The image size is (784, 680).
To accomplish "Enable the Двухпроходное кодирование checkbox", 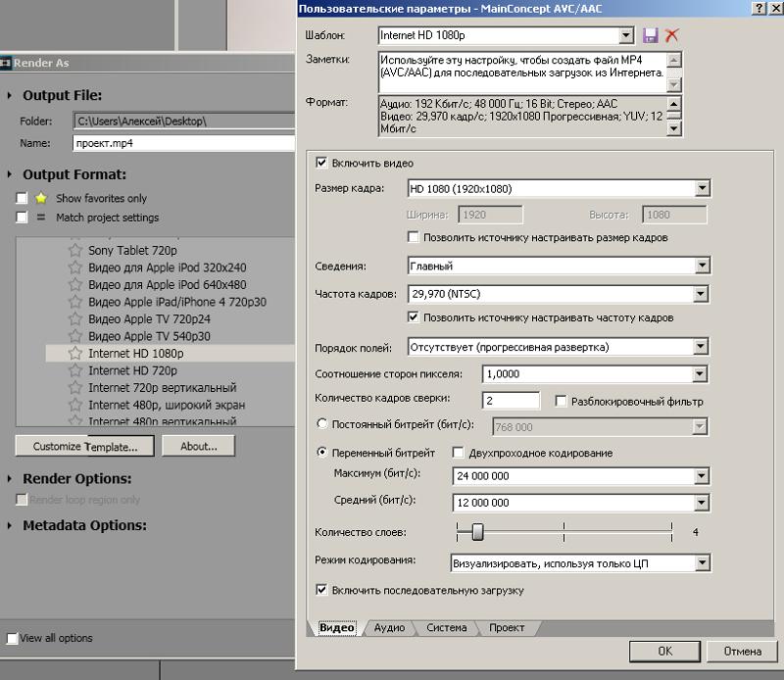I will click(x=458, y=453).
